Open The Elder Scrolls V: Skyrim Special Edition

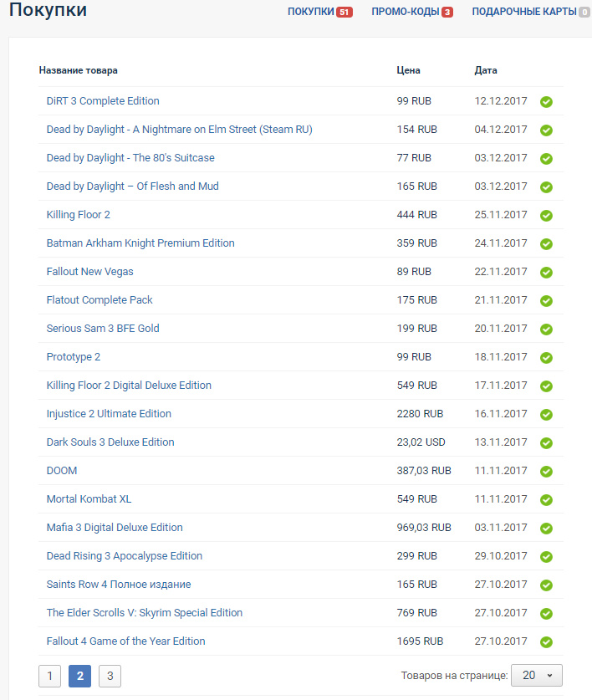[x=144, y=613]
